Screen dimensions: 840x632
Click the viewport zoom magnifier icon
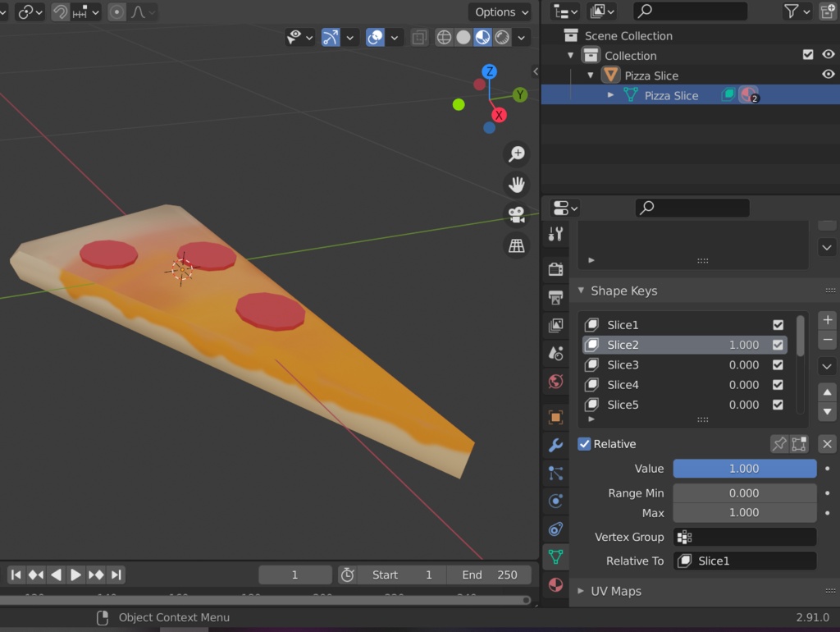(x=516, y=153)
